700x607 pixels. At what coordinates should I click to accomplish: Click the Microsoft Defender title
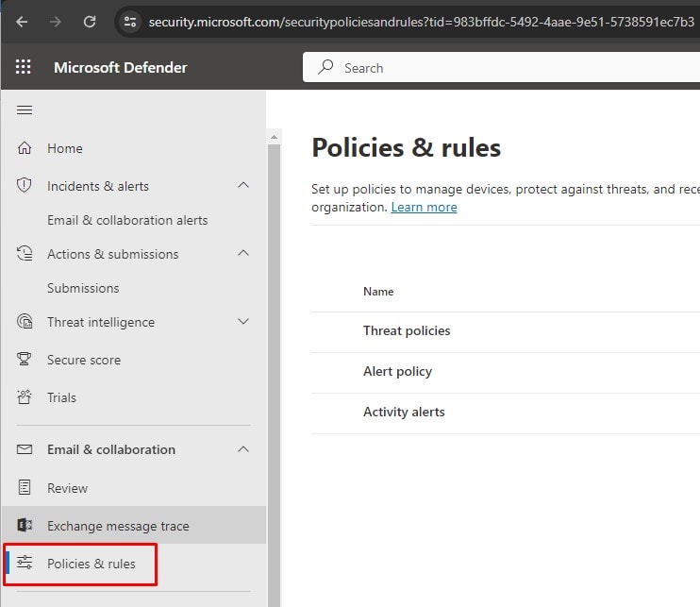pyautogui.click(x=121, y=67)
